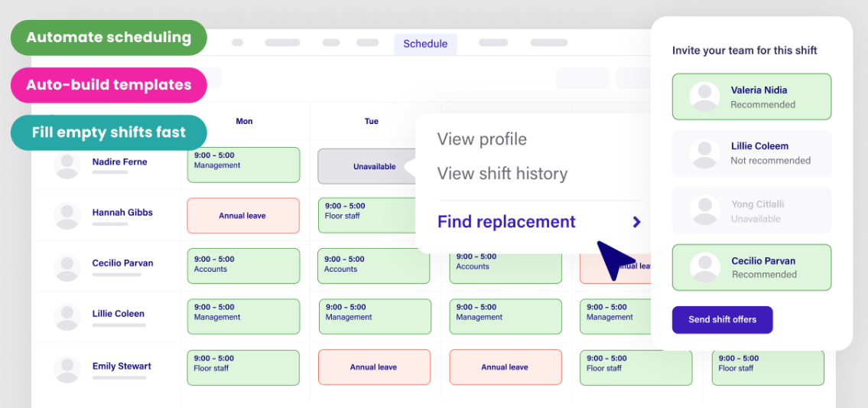868x408 pixels.
Task: Open Lillie Coleen's Tuesday Management shift
Action: coord(375,317)
